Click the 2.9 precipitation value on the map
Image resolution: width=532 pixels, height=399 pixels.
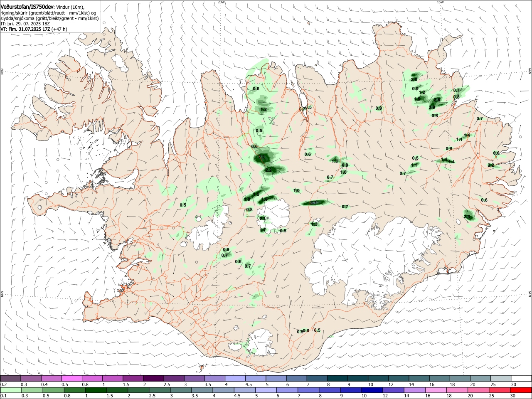(x=432, y=108)
